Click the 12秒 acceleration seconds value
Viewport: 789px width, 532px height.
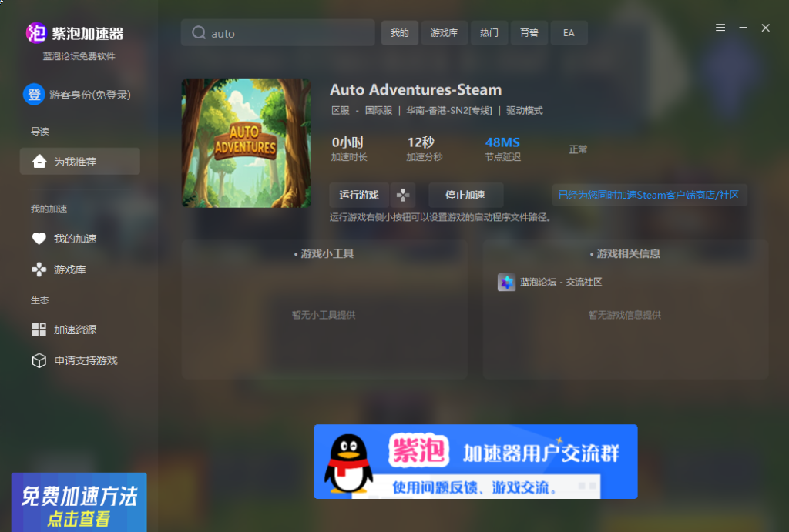421,142
